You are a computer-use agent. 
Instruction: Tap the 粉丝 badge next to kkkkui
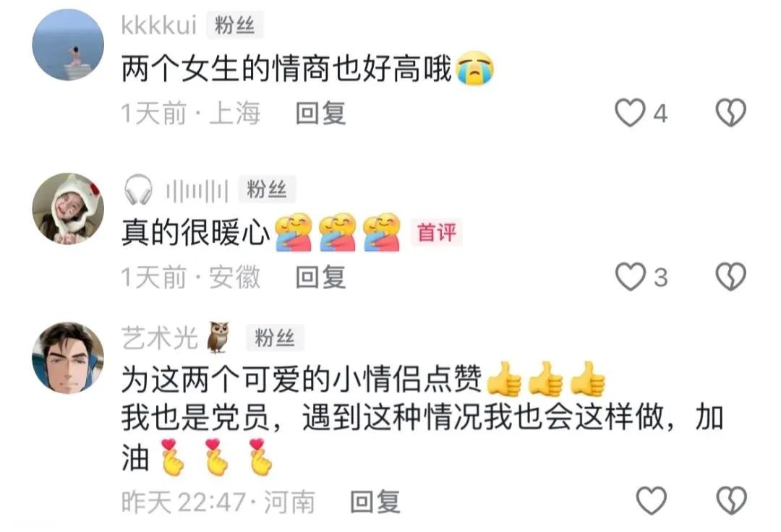point(234,25)
